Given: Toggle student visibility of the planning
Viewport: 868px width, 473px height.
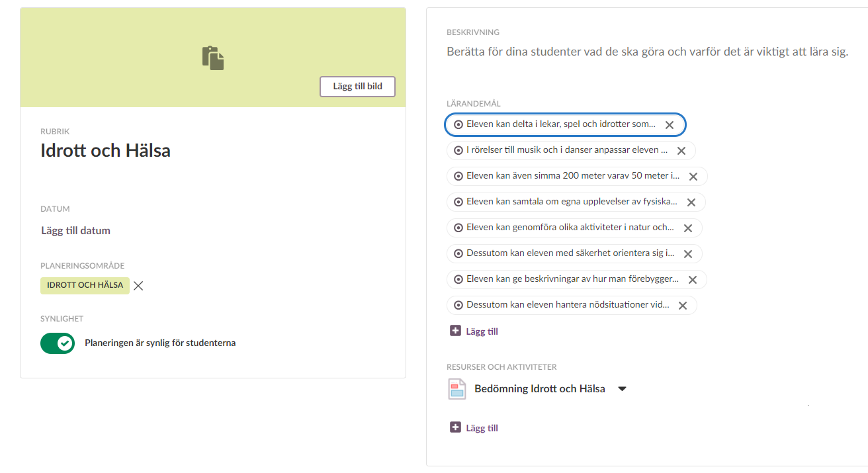Looking at the screenshot, I should 58,343.
